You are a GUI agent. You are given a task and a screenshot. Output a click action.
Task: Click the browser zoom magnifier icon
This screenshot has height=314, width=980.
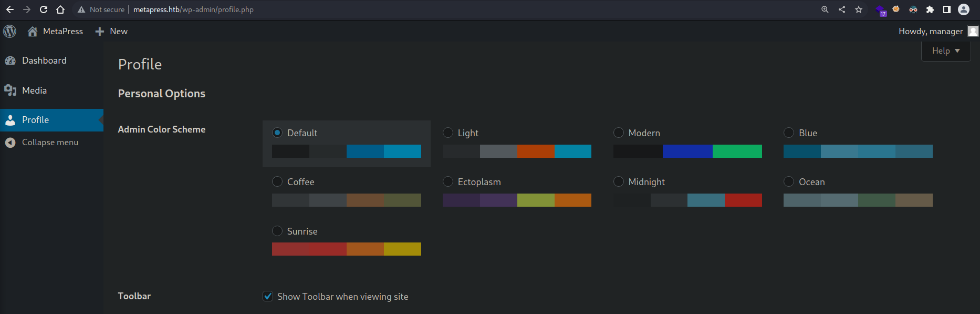click(x=825, y=9)
